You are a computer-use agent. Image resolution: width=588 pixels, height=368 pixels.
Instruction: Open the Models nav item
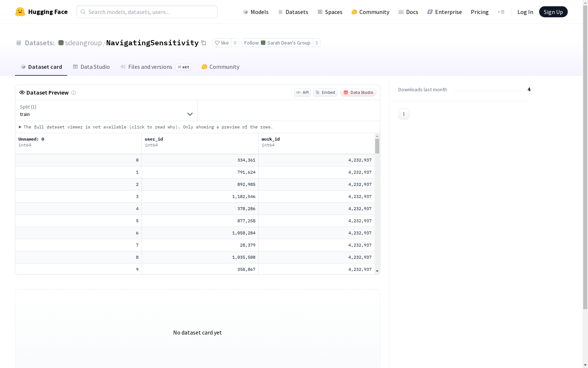point(256,12)
